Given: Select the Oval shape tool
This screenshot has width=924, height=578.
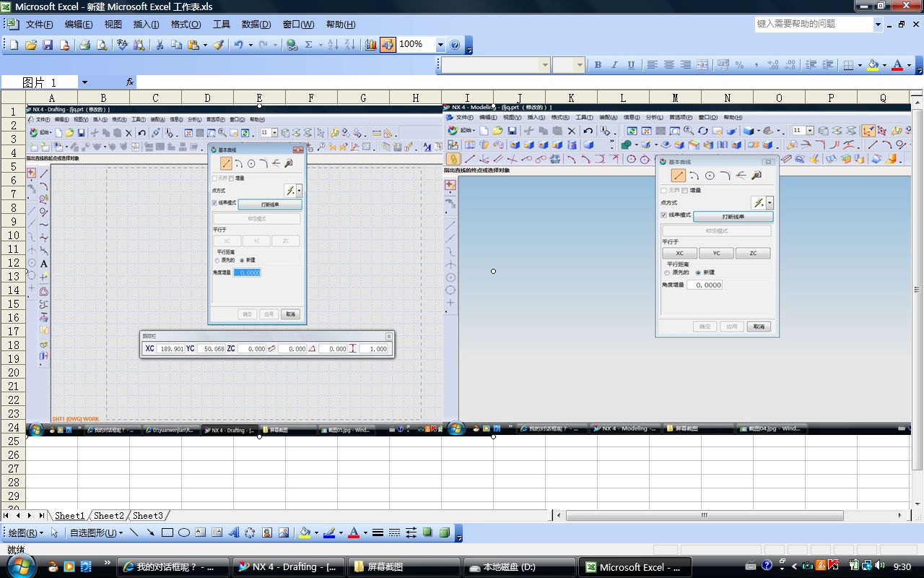Looking at the screenshot, I should (x=183, y=533).
